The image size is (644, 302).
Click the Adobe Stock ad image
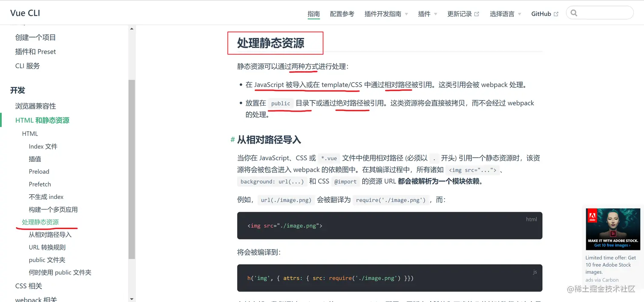(x=613, y=229)
